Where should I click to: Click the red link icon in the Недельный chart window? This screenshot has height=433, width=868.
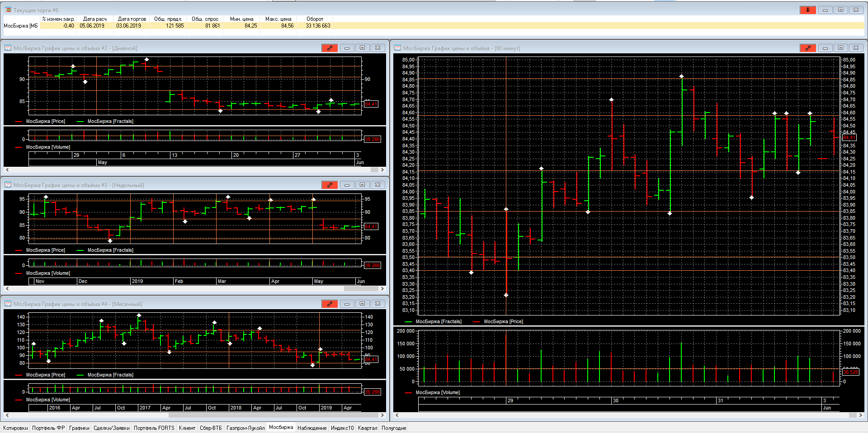[x=330, y=185]
